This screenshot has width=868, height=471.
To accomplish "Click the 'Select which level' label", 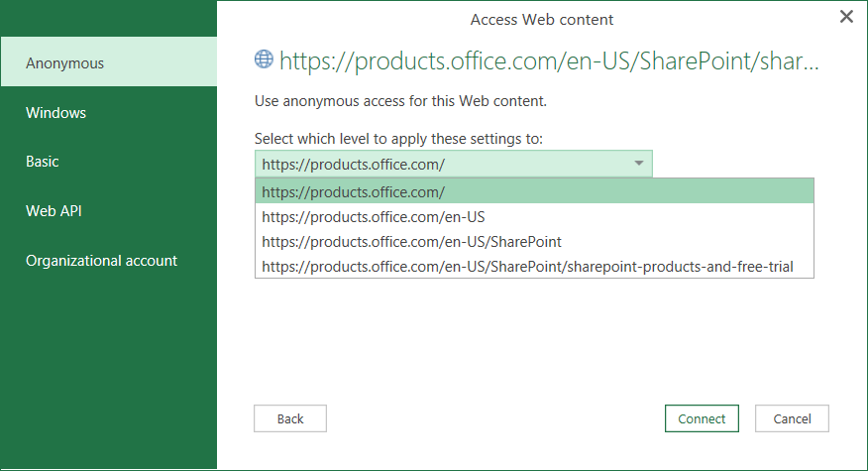I will (x=398, y=139).
